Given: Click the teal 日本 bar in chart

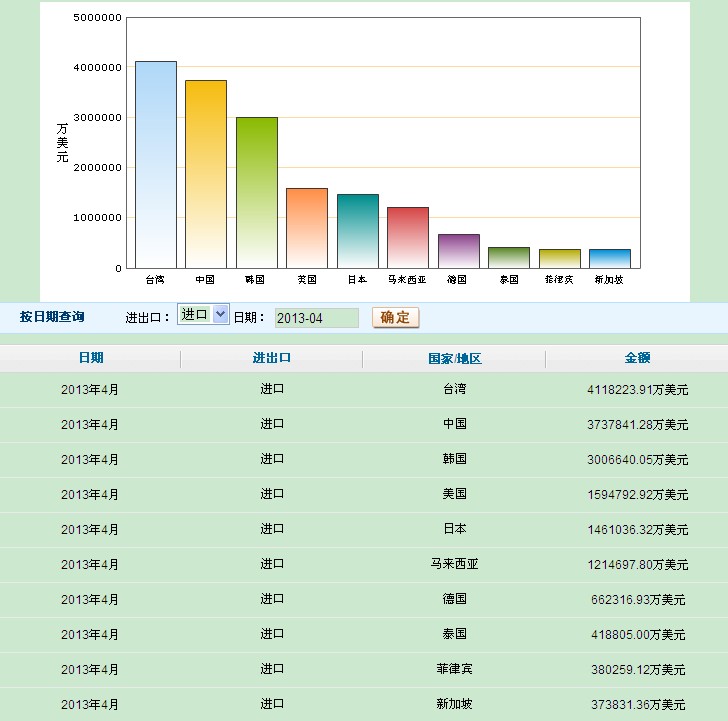Looking at the screenshot, I should tap(358, 231).
